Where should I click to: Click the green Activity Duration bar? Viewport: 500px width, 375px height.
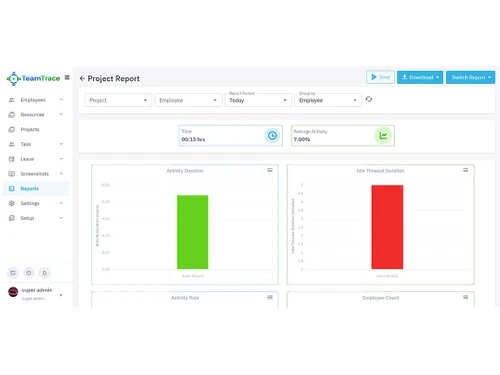(x=192, y=232)
